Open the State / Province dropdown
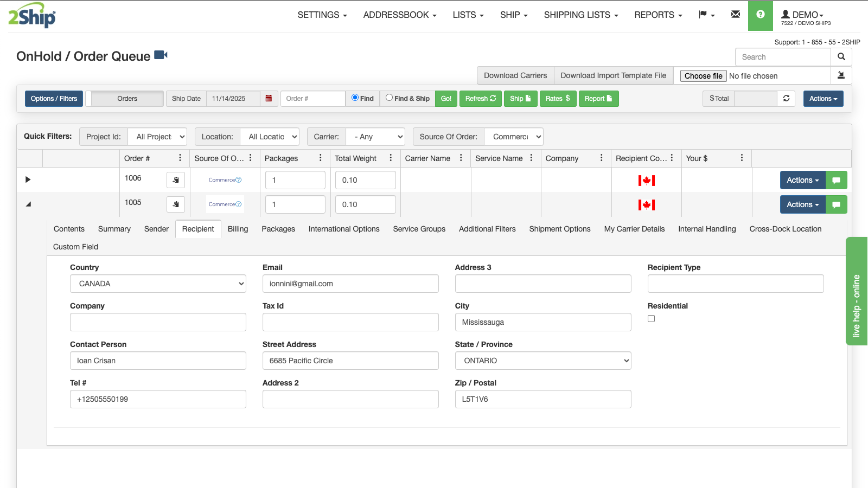The height and width of the screenshot is (488, 868). tap(542, 361)
